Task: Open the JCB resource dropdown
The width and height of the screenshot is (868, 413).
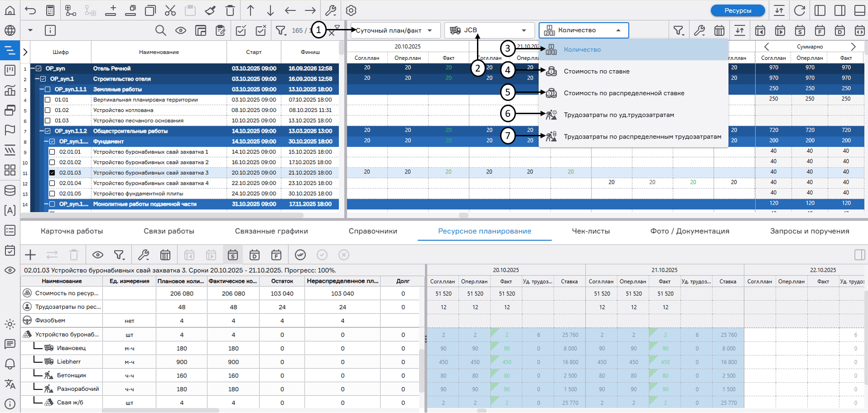Action: point(488,30)
